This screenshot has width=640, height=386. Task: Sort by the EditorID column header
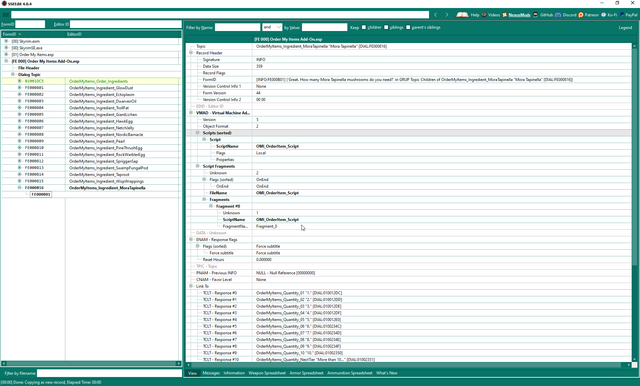pyautogui.click(x=123, y=34)
